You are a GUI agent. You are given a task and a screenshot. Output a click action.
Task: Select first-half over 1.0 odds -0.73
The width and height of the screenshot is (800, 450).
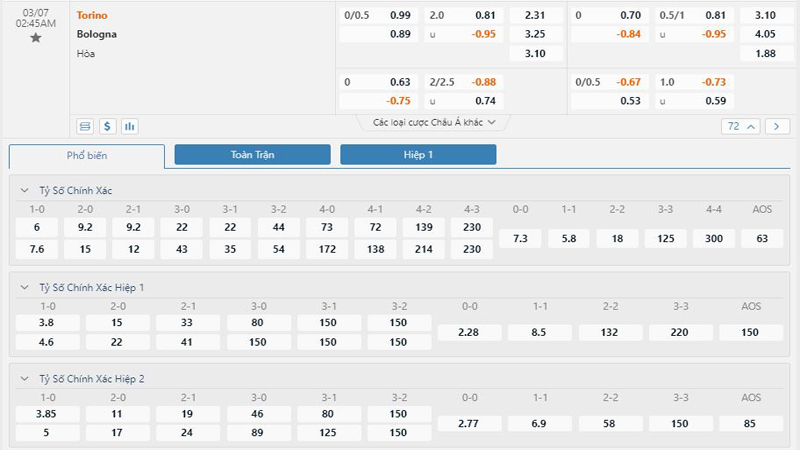(695, 82)
